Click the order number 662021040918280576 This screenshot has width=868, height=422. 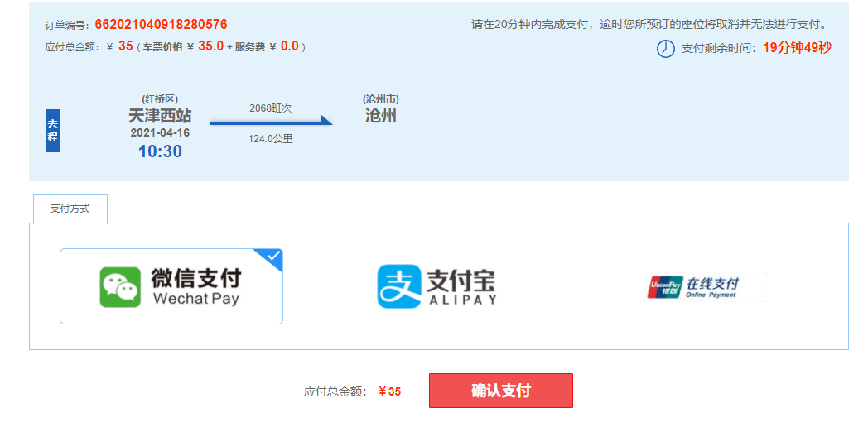point(161,25)
